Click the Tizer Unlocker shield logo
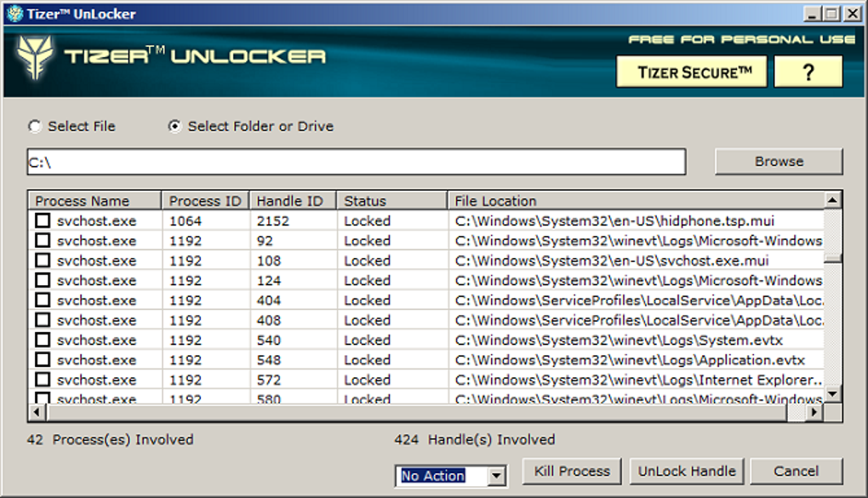Image resolution: width=868 pixels, height=498 pixels. pos(34,57)
